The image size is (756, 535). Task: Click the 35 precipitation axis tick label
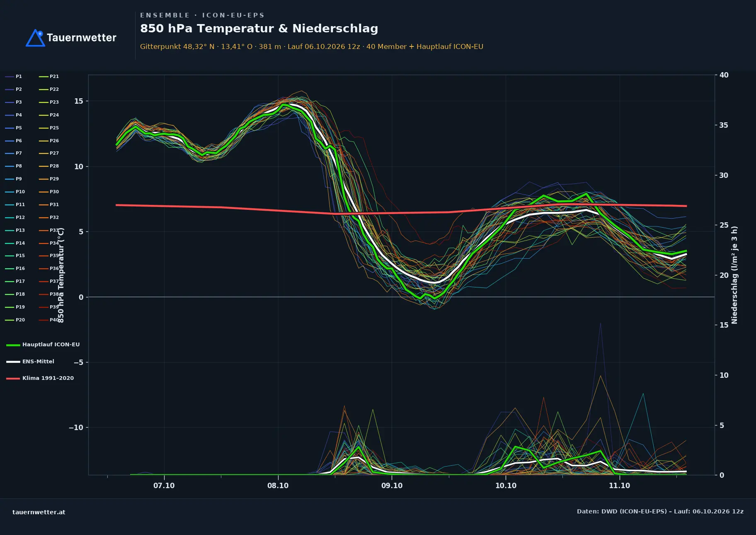tap(724, 125)
